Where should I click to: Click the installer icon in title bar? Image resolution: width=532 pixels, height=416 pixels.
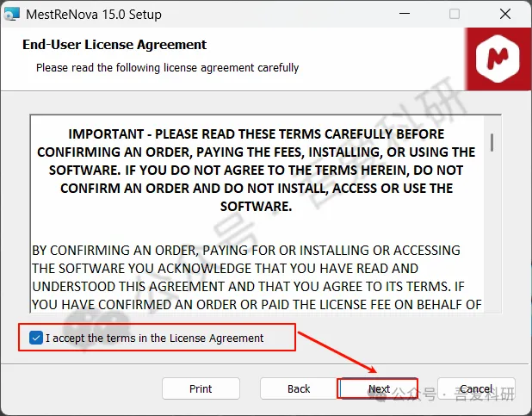pyautogui.click(x=12, y=15)
